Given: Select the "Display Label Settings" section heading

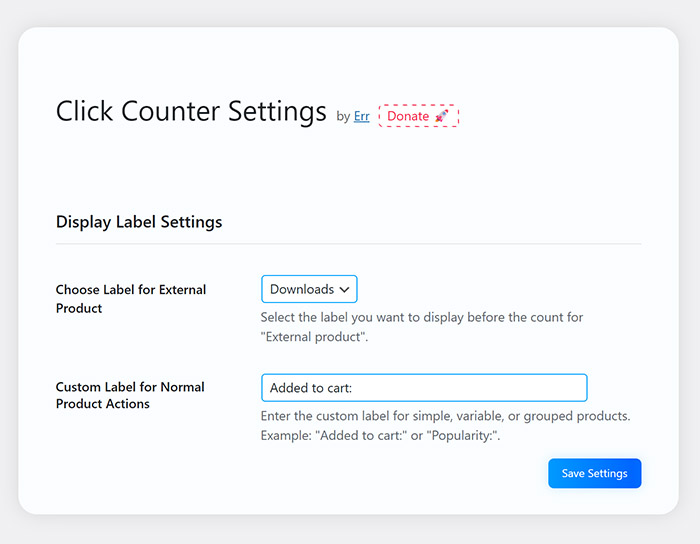Looking at the screenshot, I should pyautogui.click(x=139, y=222).
